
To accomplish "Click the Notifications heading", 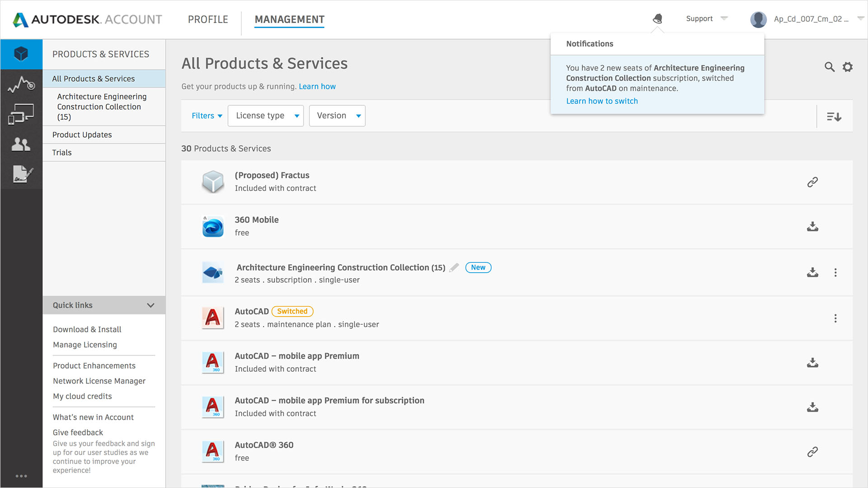I will coord(590,44).
